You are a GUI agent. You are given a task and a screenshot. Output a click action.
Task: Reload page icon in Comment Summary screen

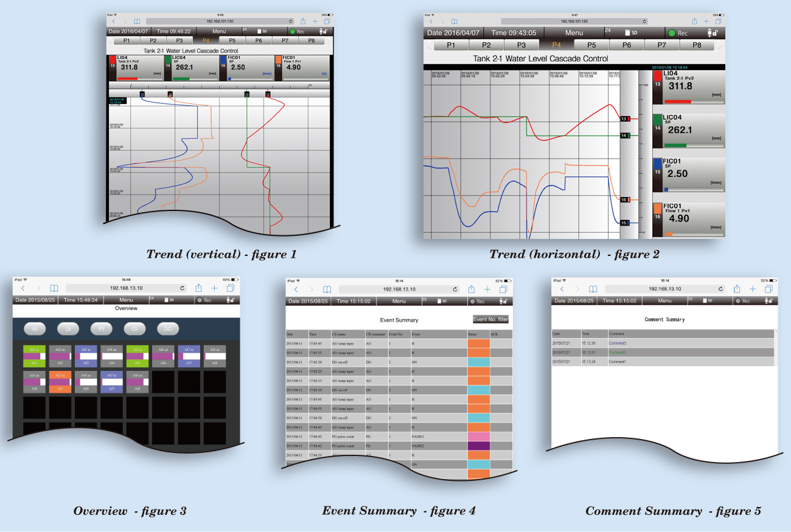tap(721, 289)
